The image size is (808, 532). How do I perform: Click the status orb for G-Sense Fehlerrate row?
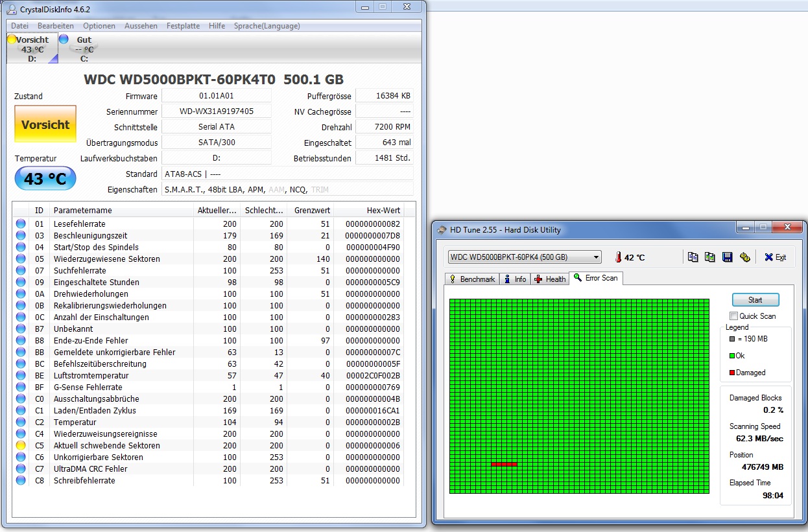coord(21,387)
